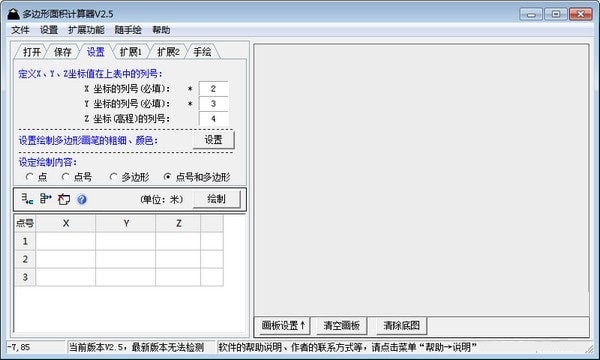This screenshot has width=600, height=360.
Task: Click the Y coordinate column number field
Action: (x=214, y=104)
